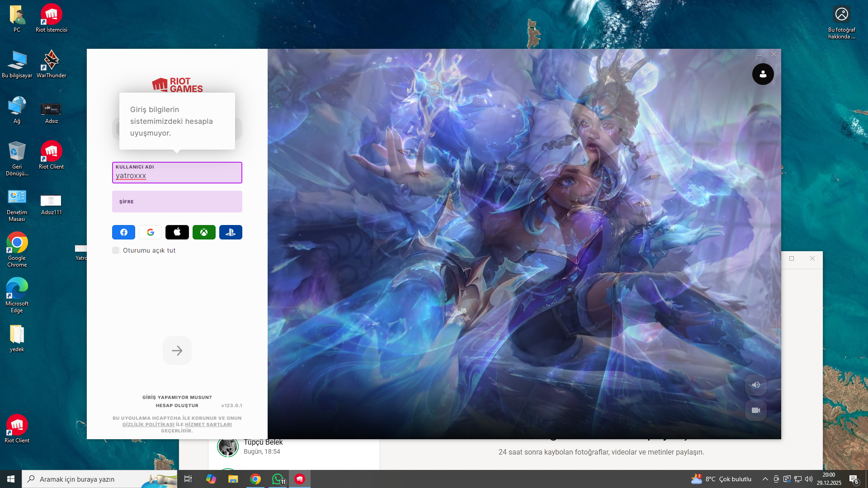This screenshot has height=488, width=868.
Task: Maximize the background WhatsApp window
Action: [x=792, y=258]
